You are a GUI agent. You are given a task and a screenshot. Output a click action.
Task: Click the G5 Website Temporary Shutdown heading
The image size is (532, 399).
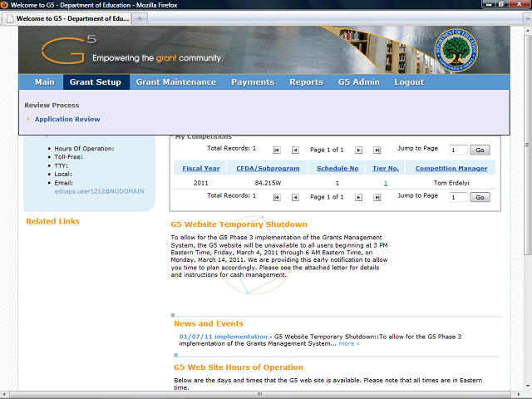click(x=239, y=224)
